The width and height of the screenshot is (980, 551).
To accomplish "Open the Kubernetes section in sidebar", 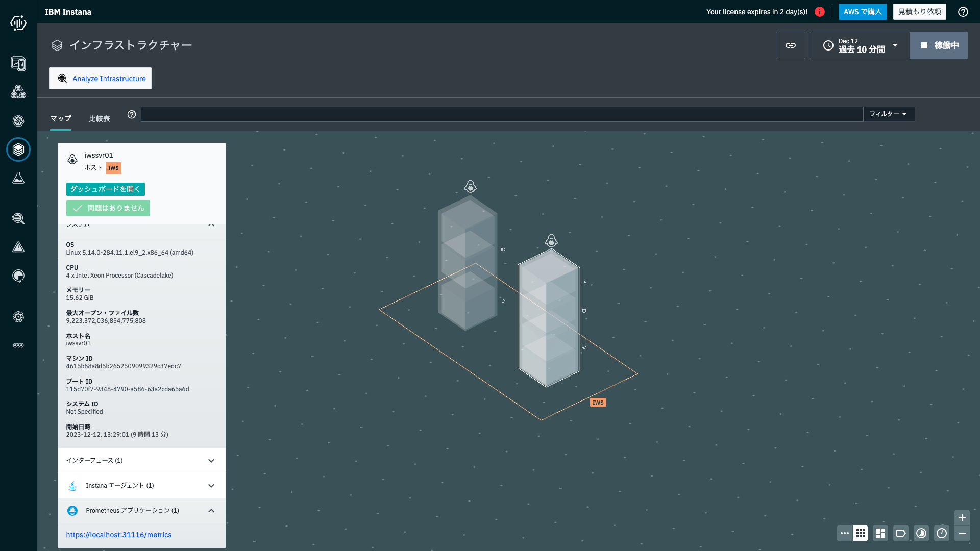I will click(x=18, y=121).
